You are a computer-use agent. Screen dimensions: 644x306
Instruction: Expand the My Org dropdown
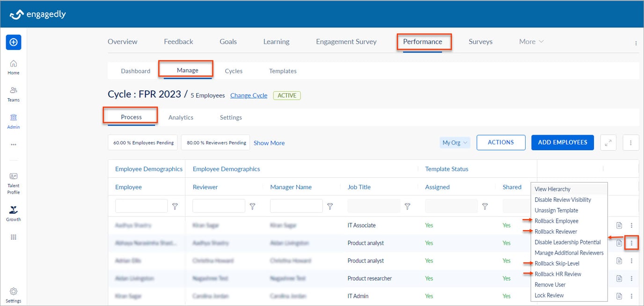[x=454, y=143]
